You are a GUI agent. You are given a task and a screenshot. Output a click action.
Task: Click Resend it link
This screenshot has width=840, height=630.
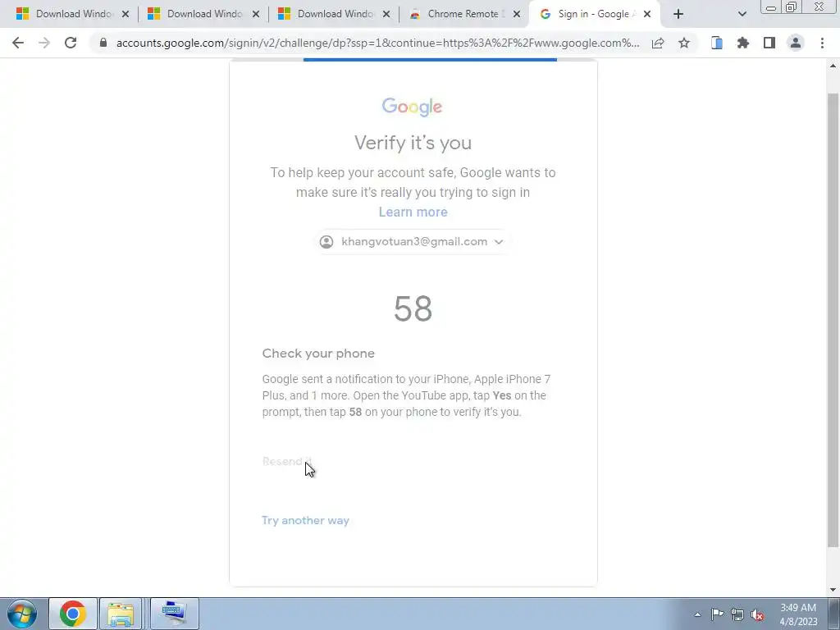click(x=286, y=461)
